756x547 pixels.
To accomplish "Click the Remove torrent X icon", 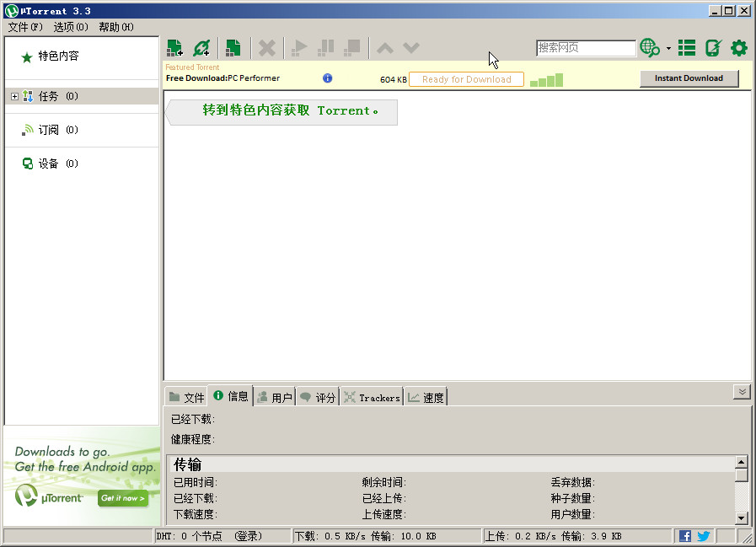I will click(x=266, y=48).
